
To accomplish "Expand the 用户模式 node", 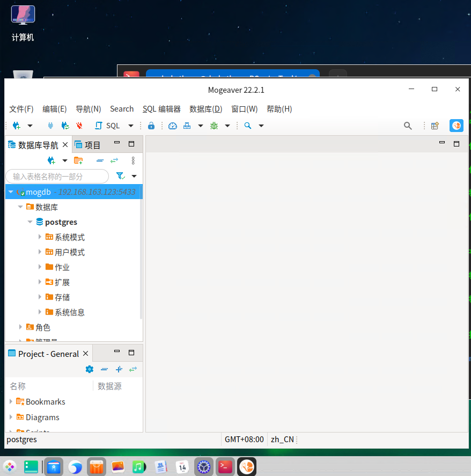I will (40, 252).
